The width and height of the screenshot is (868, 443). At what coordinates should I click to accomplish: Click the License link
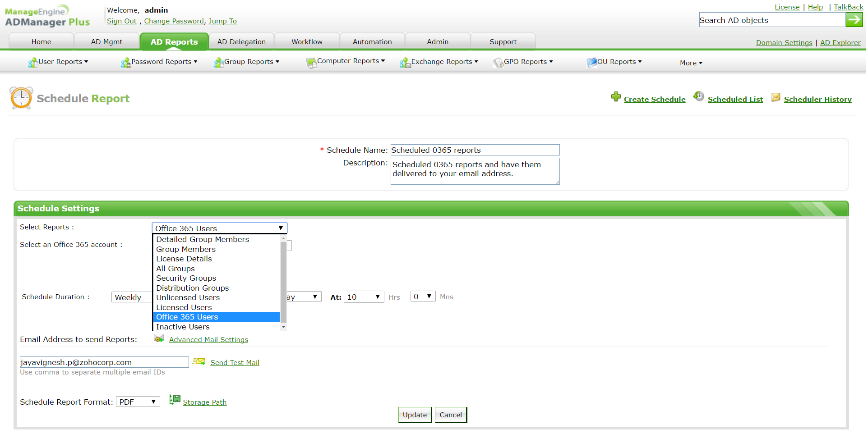[787, 7]
